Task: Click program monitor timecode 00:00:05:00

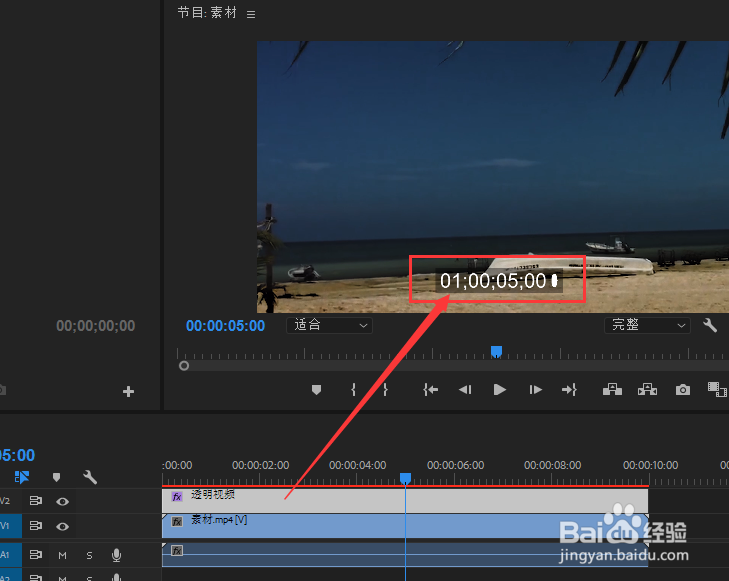Action: click(x=225, y=326)
